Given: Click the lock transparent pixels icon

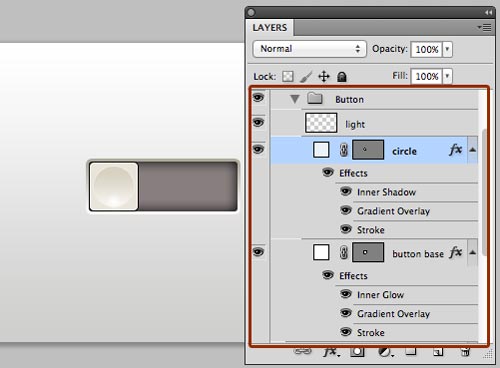Looking at the screenshot, I should pos(288,77).
